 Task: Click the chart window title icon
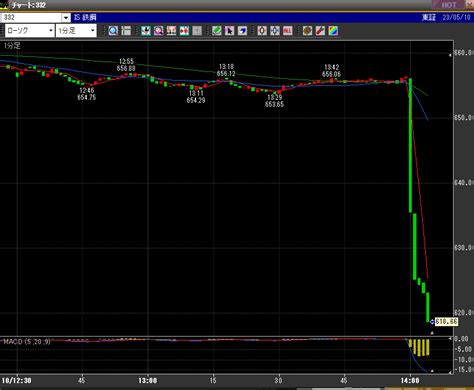click(x=4, y=5)
